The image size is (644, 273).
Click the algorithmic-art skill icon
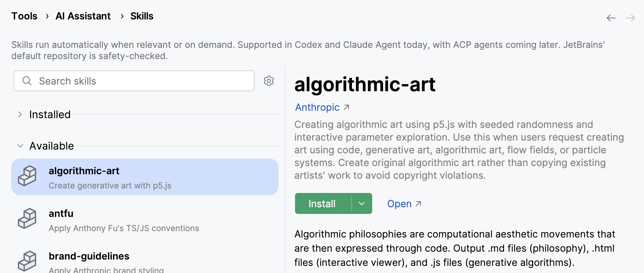pyautogui.click(x=27, y=176)
